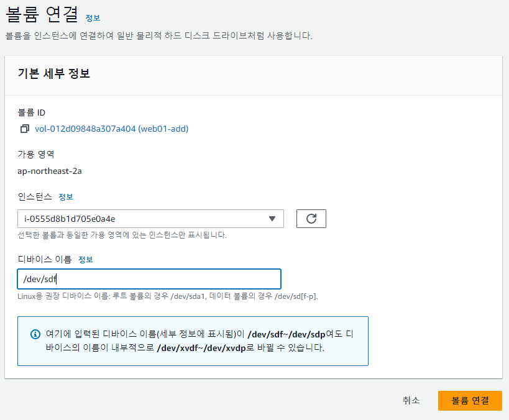This screenshot has height=420, width=509.
Task: Click bold /dev/xvdf~/dev/xvdp text in notice
Action: coord(201,348)
